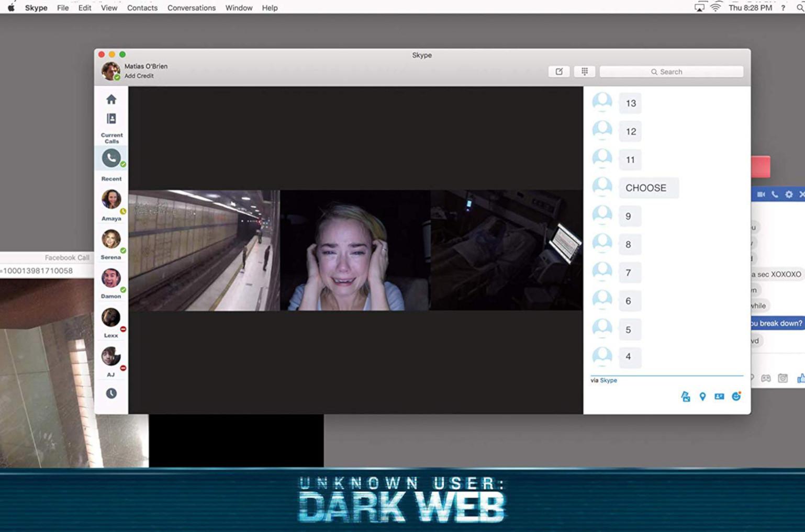Click the question mark icon in menu bar
The width and height of the screenshot is (805, 532).
tap(783, 8)
